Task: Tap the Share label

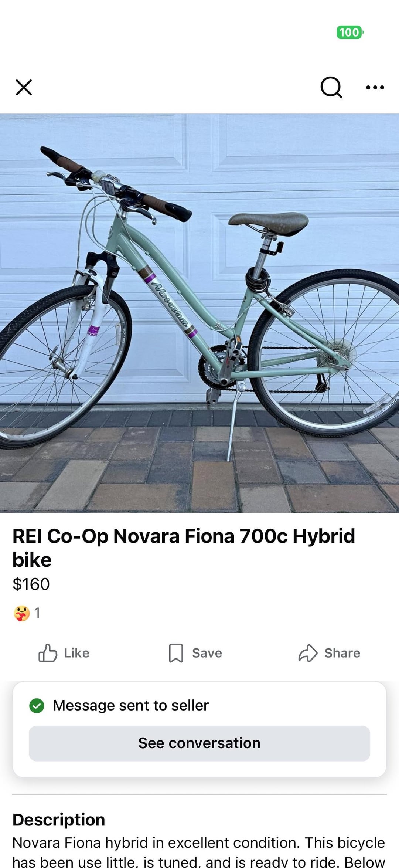Action: coord(342,653)
